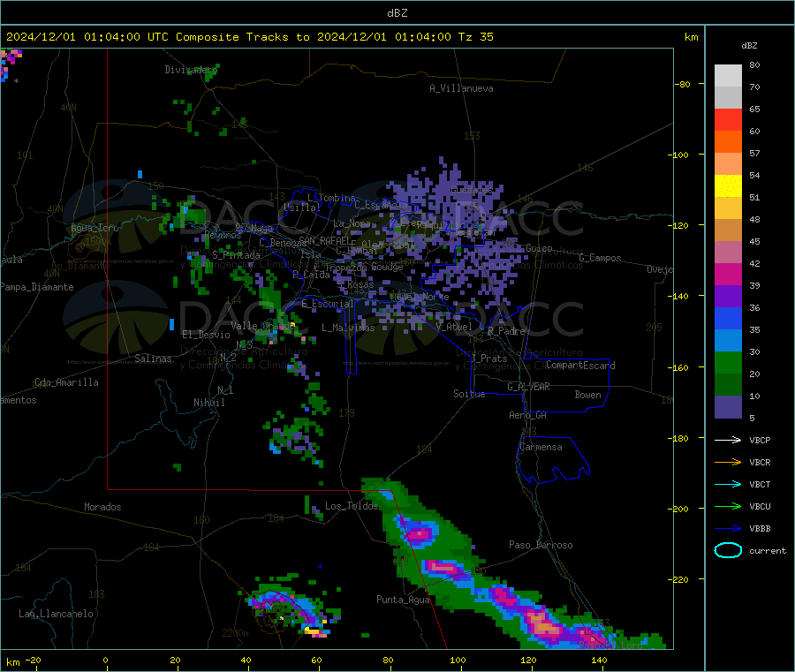Image resolution: width=795 pixels, height=672 pixels.
Task: Click the A_Villanueva map label
Action: pos(461,88)
